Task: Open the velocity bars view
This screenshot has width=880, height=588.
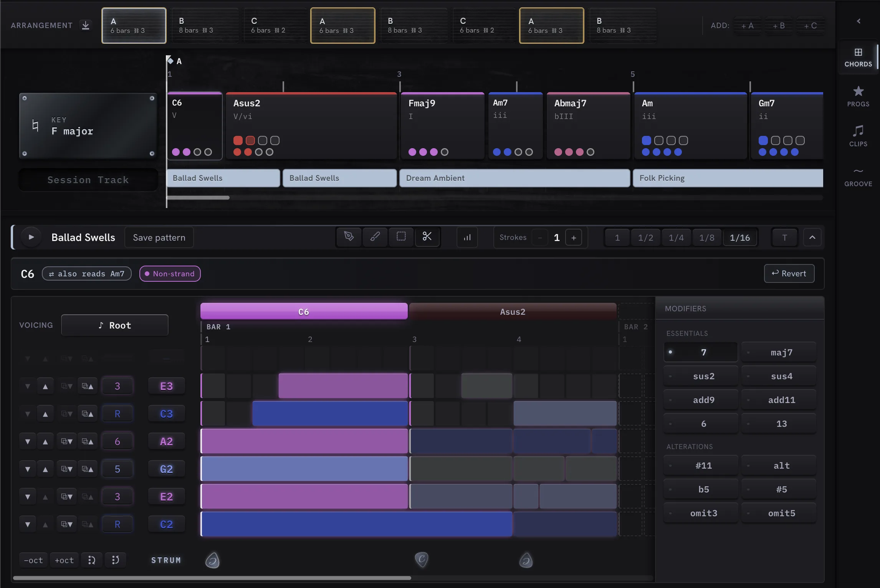Action: click(467, 237)
